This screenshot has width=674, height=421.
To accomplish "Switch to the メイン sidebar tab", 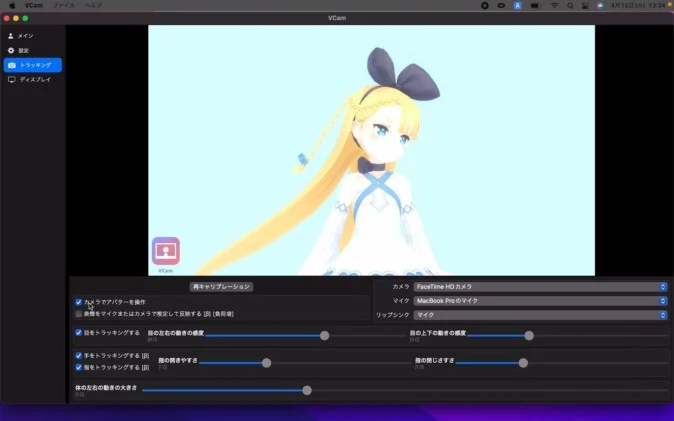I will [33, 36].
